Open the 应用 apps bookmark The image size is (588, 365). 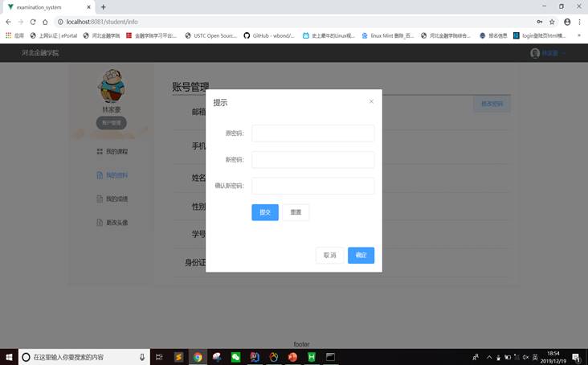pos(15,35)
